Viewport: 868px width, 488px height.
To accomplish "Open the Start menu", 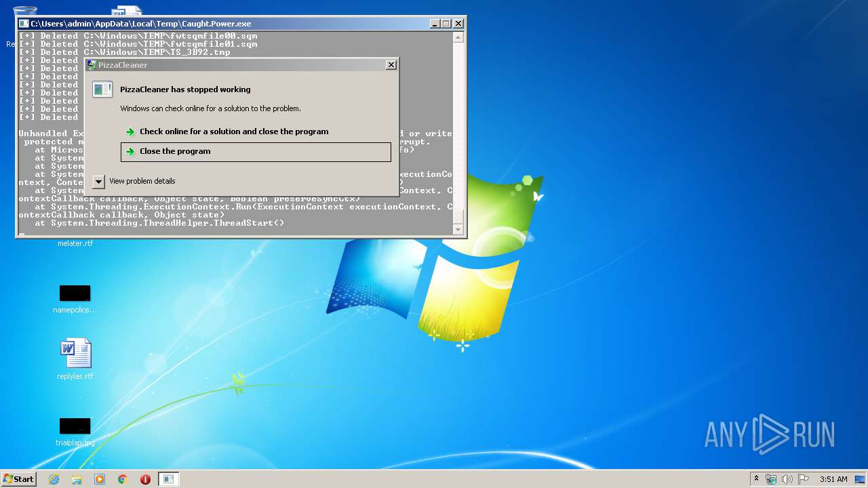I will 18,479.
